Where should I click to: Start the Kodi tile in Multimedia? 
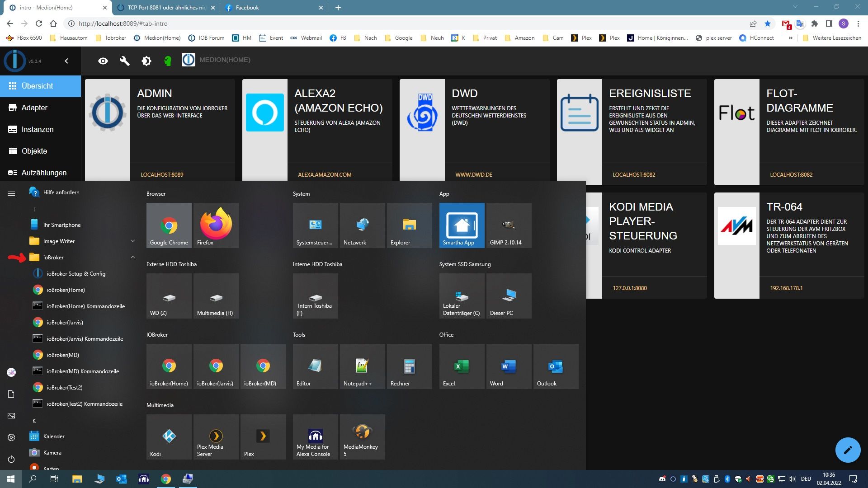(169, 436)
